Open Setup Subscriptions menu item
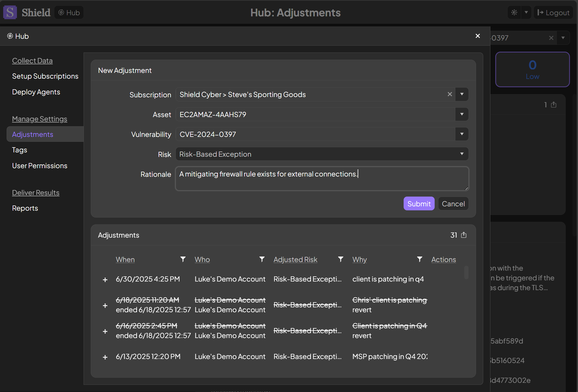Screen dimensions: 578x392 [x=45, y=76]
